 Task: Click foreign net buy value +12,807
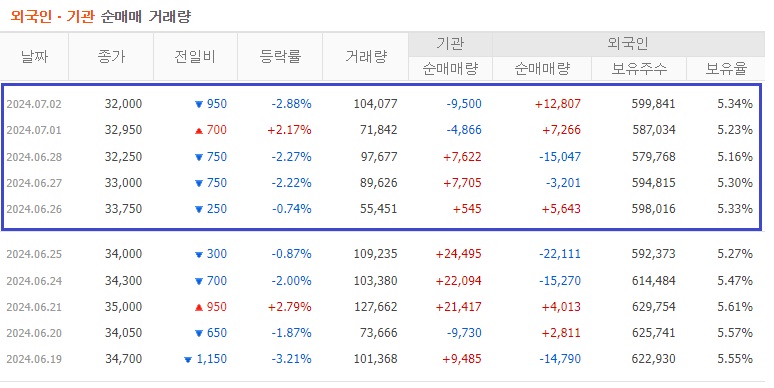[558, 104]
